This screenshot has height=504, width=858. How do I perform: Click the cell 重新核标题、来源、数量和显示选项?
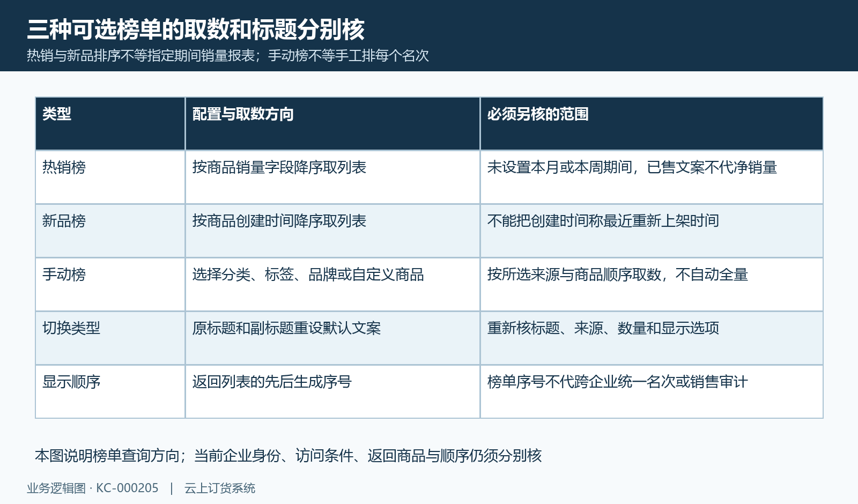pos(652,338)
